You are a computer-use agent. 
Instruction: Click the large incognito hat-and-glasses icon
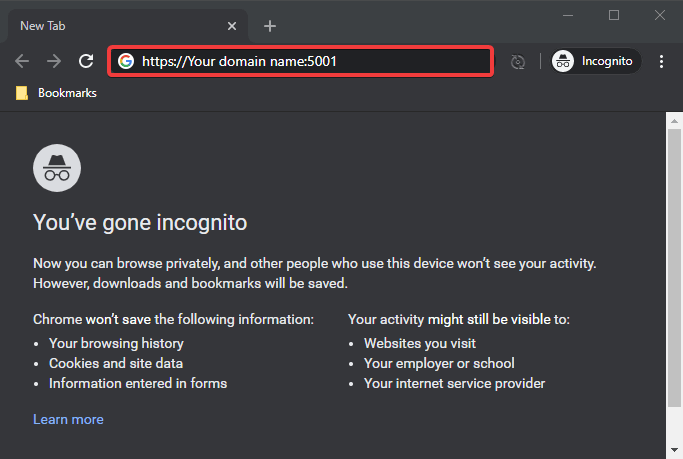57,167
